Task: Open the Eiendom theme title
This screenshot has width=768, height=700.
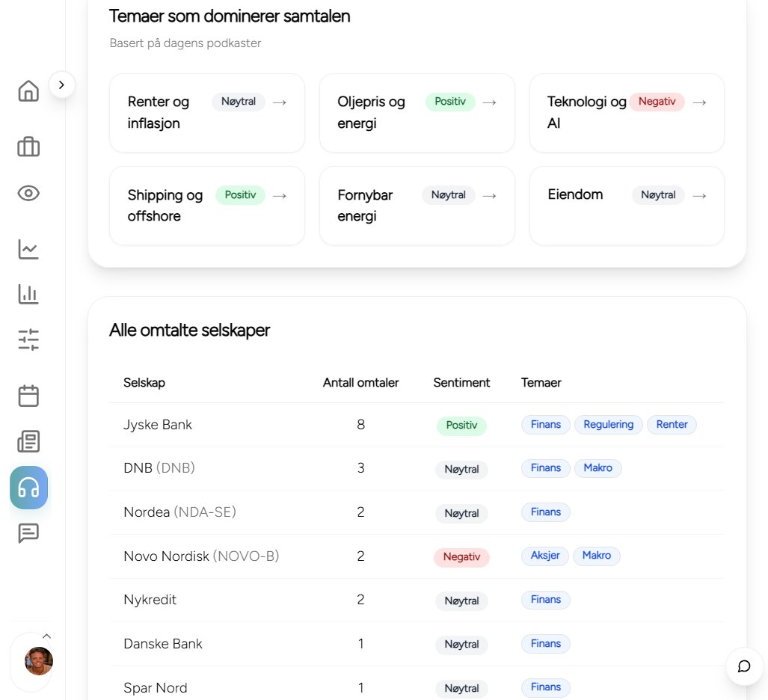Action: coord(575,194)
